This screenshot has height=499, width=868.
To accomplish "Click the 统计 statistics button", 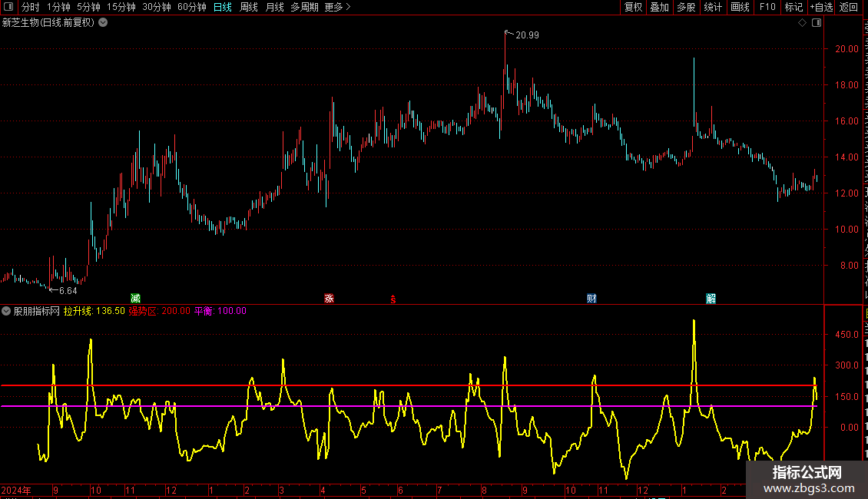I will tap(713, 7).
